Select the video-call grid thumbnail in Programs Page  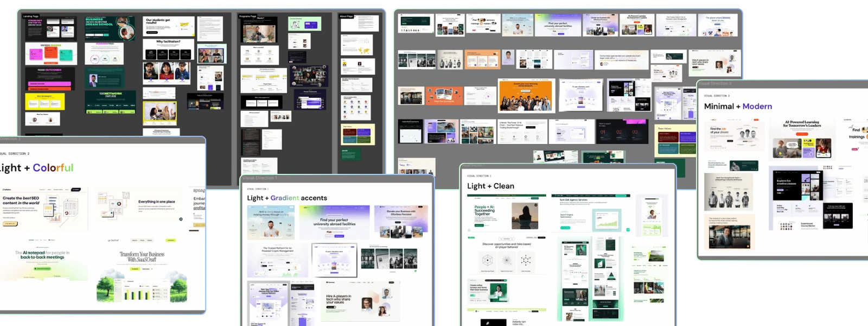(x=309, y=76)
